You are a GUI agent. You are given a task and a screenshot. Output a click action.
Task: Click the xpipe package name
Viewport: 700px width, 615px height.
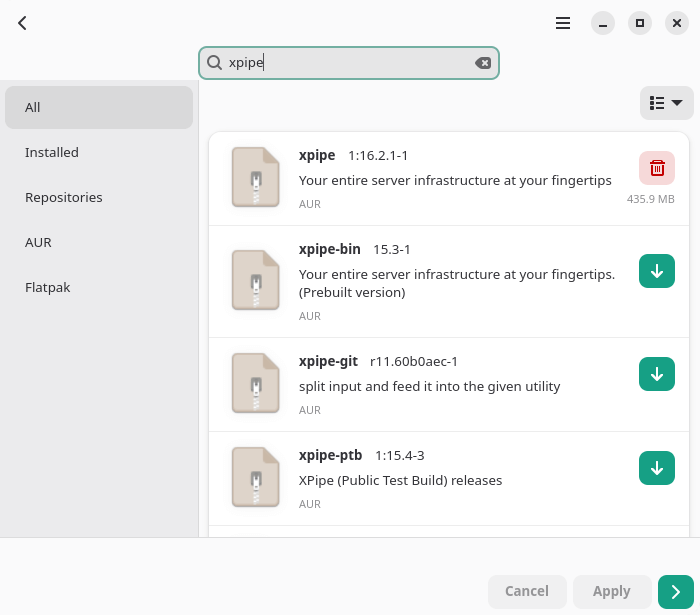pyautogui.click(x=317, y=155)
